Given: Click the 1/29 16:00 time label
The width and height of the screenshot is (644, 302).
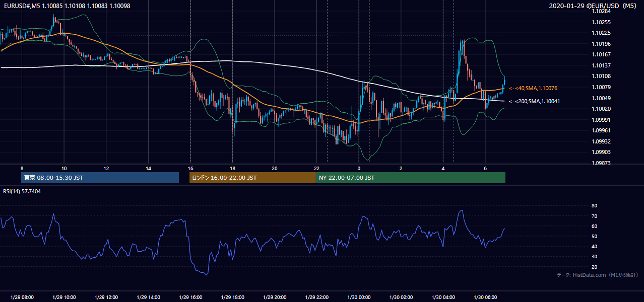Looking at the screenshot, I should [x=190, y=297].
